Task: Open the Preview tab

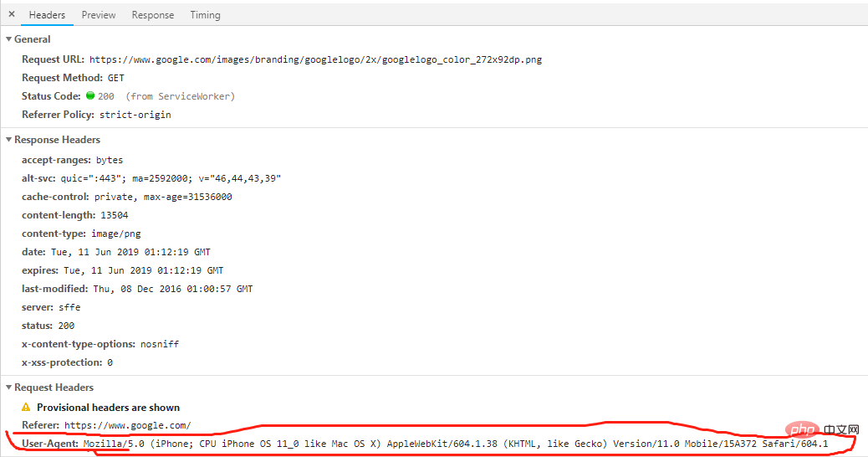Action: 99,15
